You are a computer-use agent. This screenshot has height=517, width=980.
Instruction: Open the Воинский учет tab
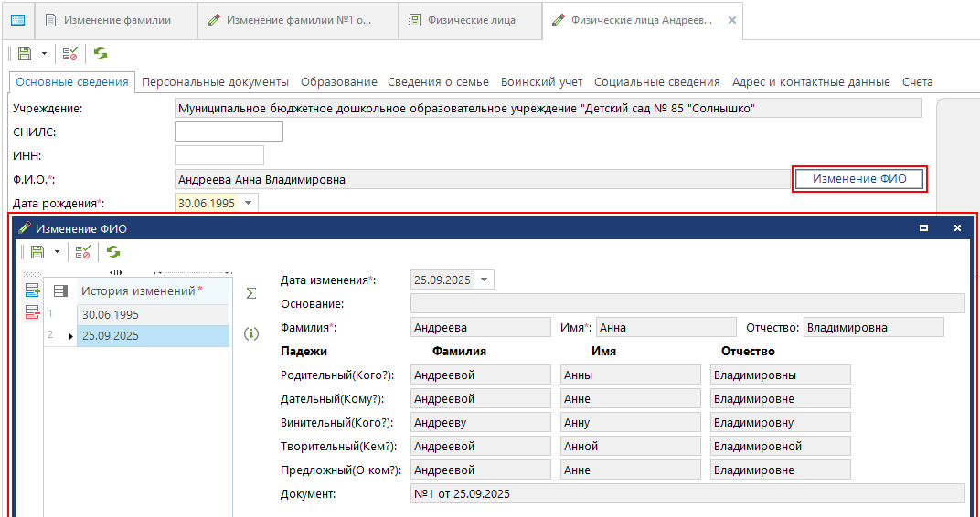pos(541,82)
